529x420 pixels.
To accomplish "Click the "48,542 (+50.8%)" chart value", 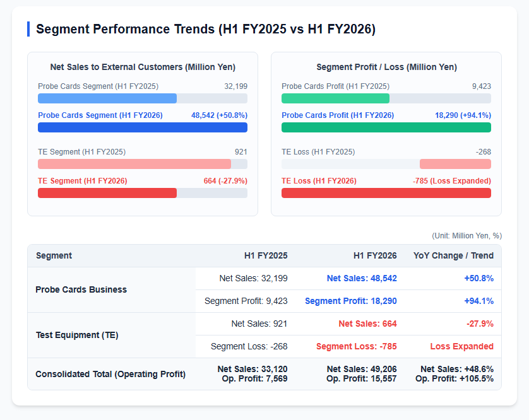I will [219, 115].
